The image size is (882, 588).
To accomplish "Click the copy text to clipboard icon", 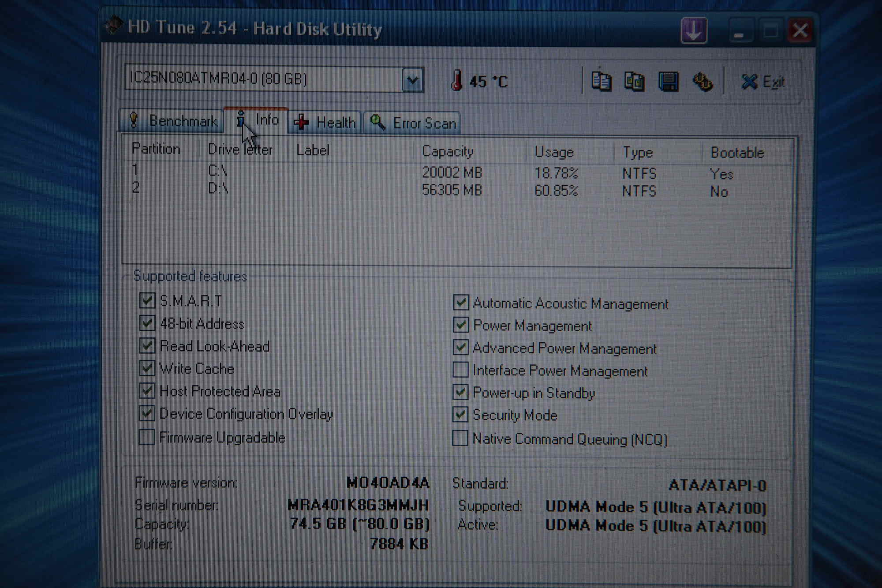I will (x=601, y=82).
